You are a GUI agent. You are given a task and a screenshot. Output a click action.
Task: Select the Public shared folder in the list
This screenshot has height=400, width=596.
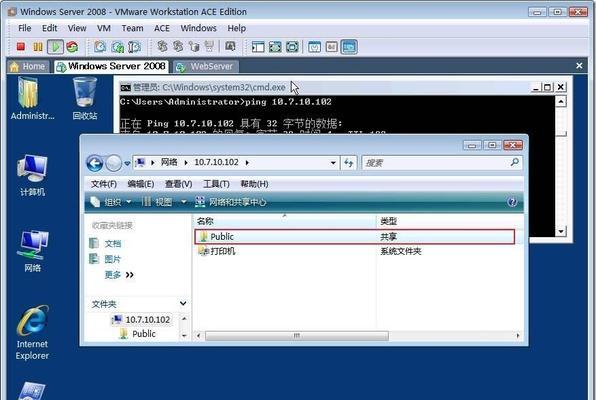coord(354,237)
